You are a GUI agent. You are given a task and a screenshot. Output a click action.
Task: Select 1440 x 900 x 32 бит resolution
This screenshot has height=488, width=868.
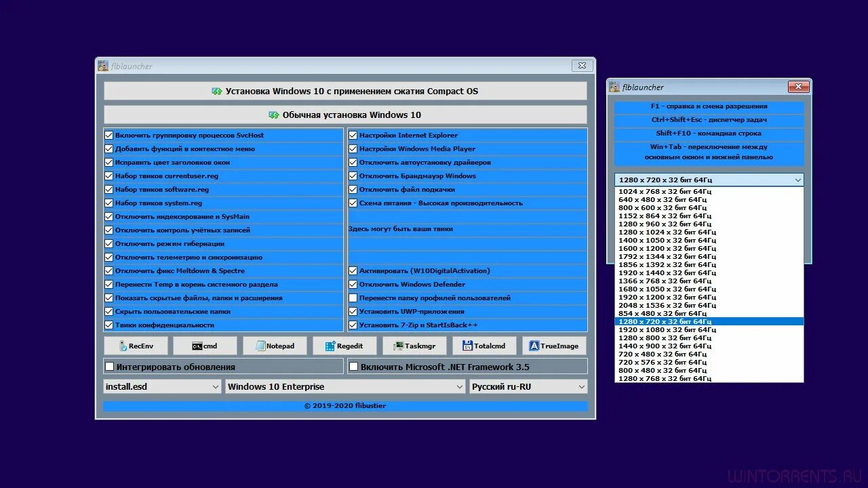pos(709,346)
